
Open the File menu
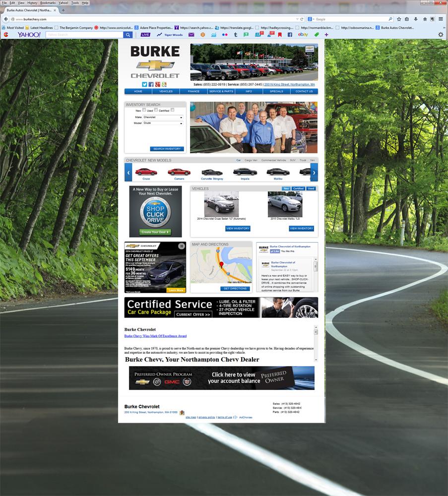4,2
